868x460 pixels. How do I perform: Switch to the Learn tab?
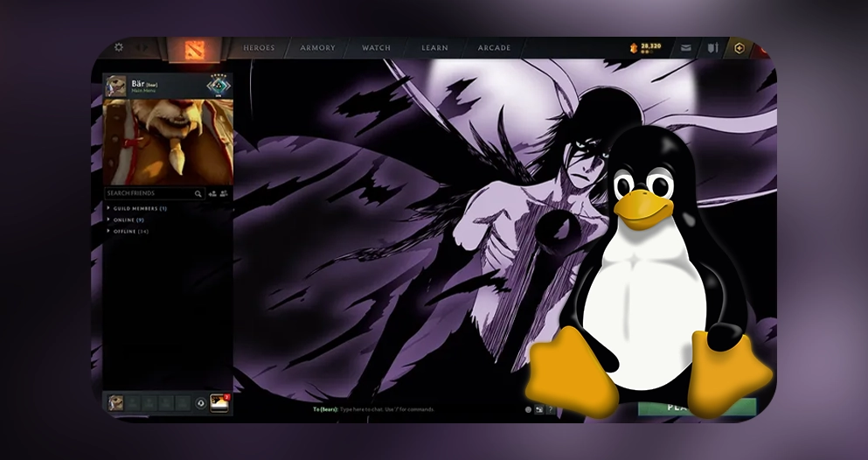pos(434,48)
